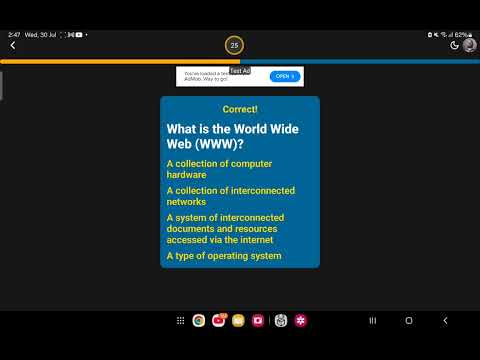Viewport: 480px width, 360px height.
Task: Tap the 'Correct!' result label
Action: [240, 109]
